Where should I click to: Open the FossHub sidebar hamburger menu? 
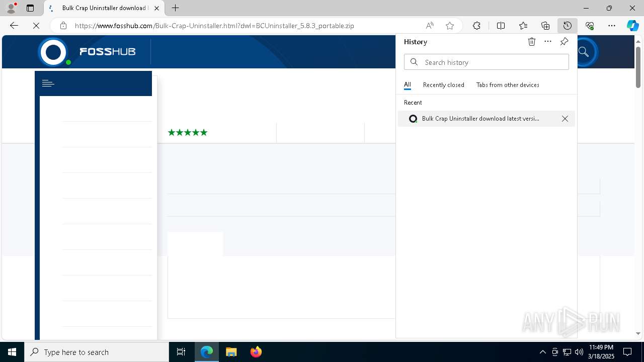pyautogui.click(x=48, y=83)
